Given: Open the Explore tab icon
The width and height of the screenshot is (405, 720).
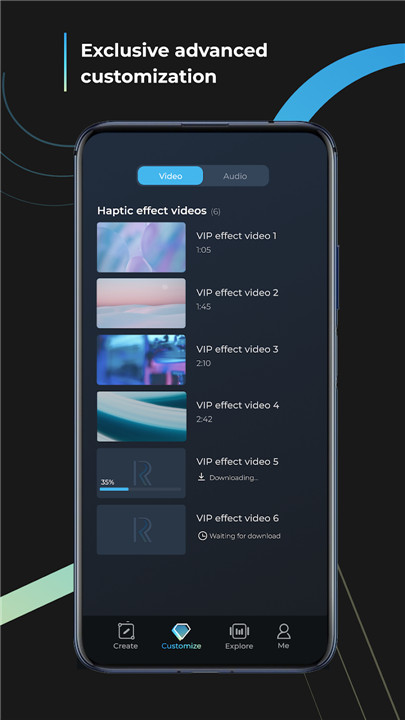Looking at the screenshot, I should click(x=239, y=631).
